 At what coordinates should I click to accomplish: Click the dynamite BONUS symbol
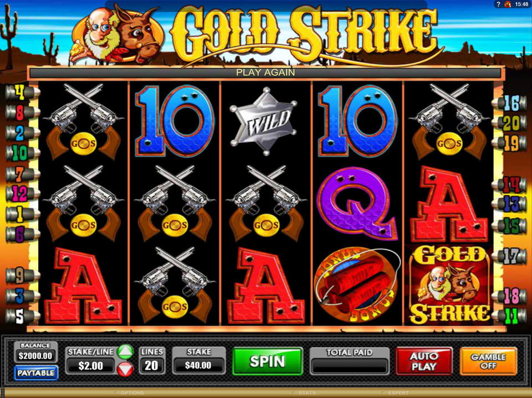point(357,285)
